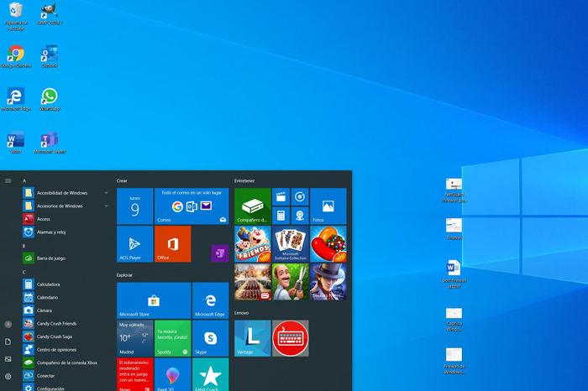Launch Microsoft Solitaire Collection tile
Screen dimensions: 588x391
291,244
